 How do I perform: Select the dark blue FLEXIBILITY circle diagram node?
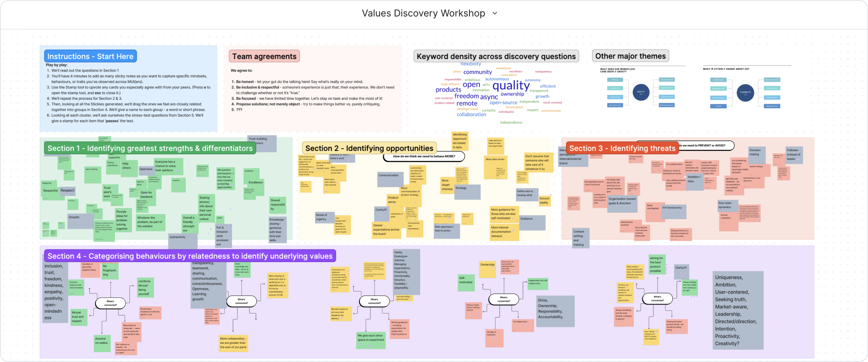(x=745, y=92)
